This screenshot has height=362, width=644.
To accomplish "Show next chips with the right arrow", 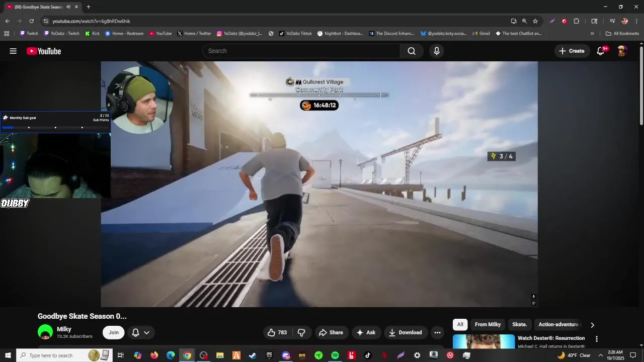I will click(592, 325).
